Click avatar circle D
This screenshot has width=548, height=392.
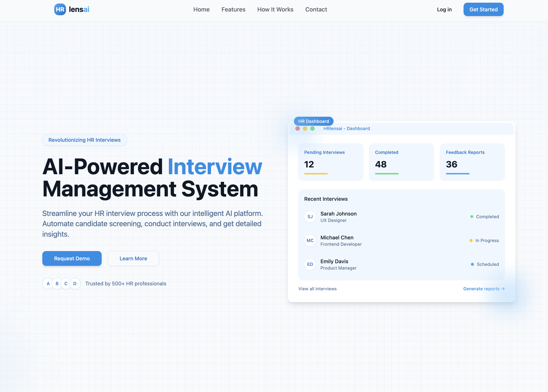75,283
